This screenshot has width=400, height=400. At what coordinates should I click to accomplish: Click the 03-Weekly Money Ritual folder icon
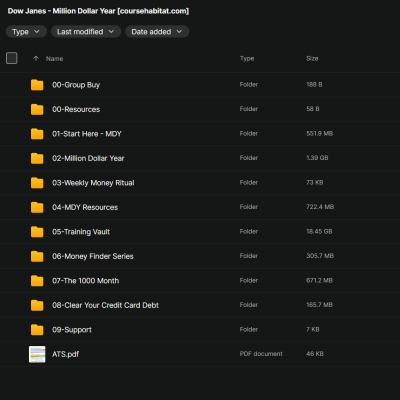(37, 183)
